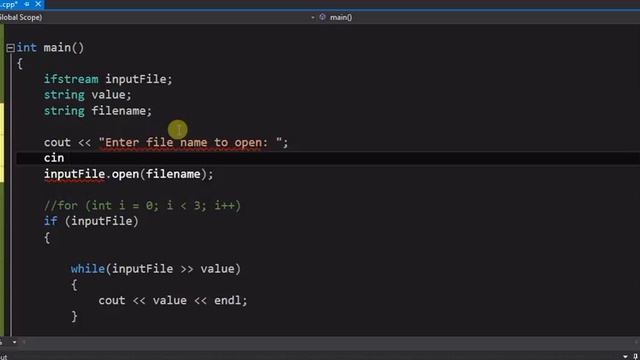The height and width of the screenshot is (360, 640).
Task: Click 'filename' inside the open() call
Action: tap(173, 174)
